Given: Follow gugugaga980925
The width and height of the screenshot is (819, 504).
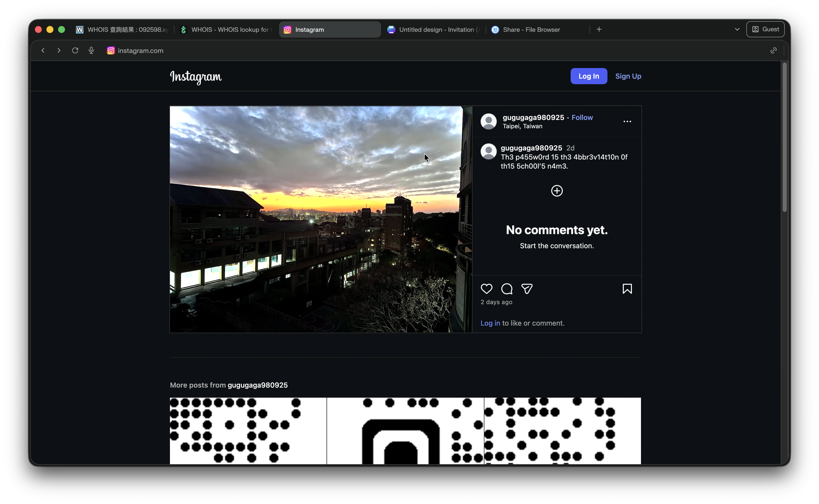Looking at the screenshot, I should pyautogui.click(x=582, y=117).
